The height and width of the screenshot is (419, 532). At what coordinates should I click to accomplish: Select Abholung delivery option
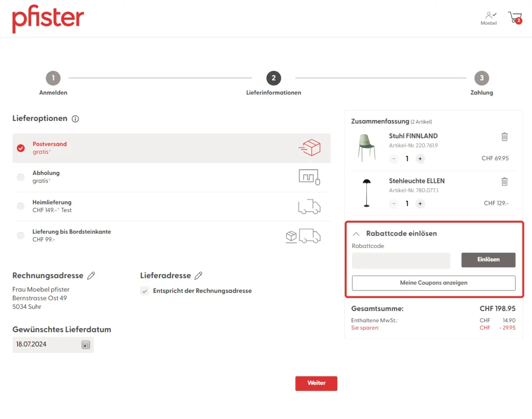(21, 177)
